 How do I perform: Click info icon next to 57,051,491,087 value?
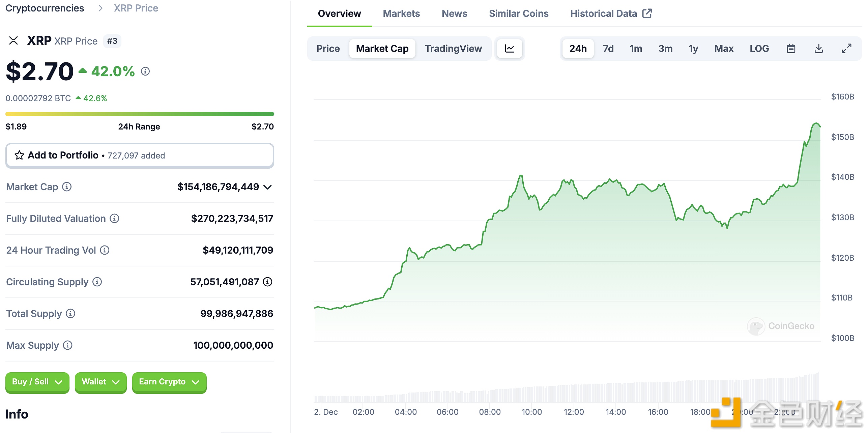tap(267, 282)
